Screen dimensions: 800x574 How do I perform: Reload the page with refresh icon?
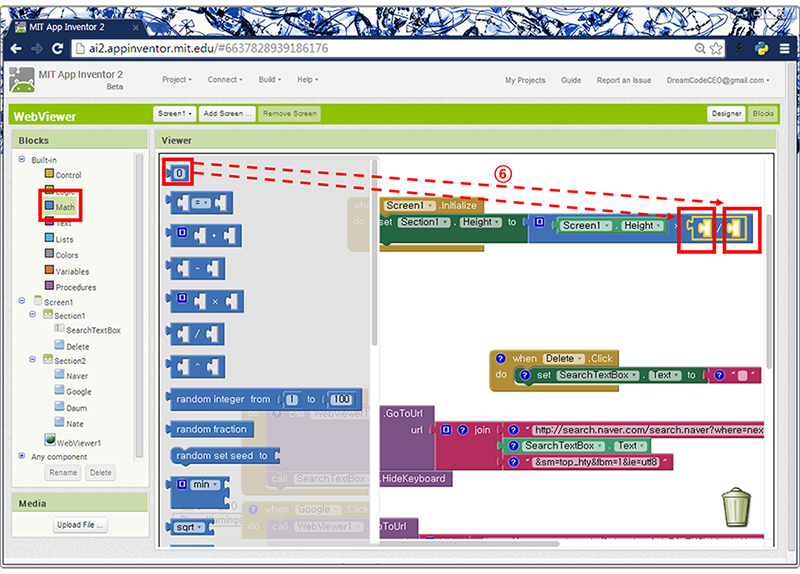[x=58, y=48]
